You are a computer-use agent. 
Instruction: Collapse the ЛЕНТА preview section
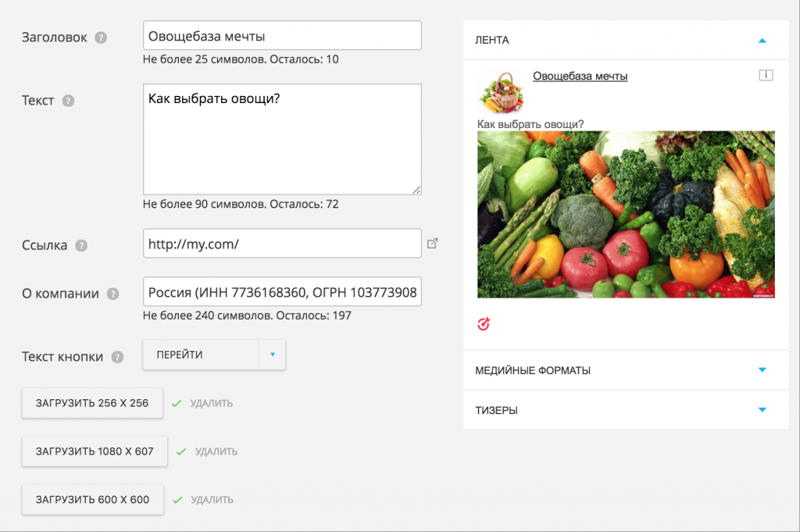tap(762, 40)
